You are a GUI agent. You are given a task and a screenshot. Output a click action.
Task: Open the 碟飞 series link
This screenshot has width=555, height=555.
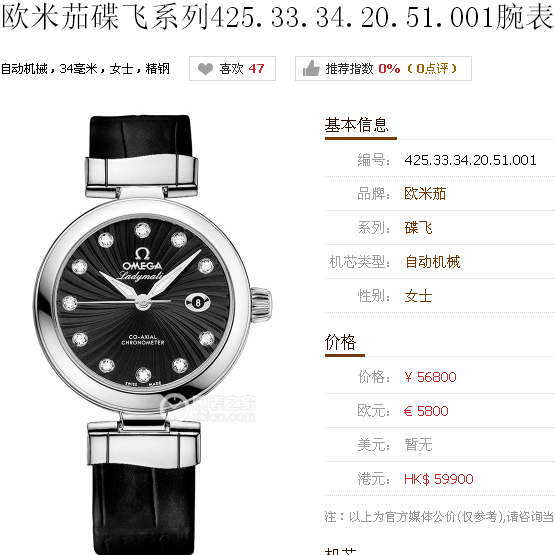[x=418, y=228]
